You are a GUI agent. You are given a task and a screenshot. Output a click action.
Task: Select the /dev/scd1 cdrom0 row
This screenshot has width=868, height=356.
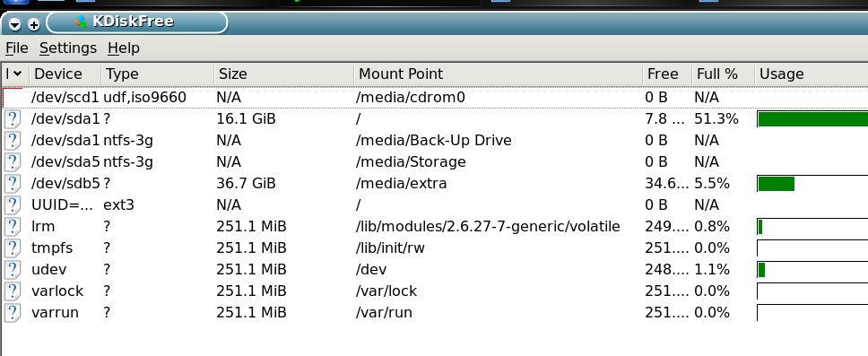pos(435,98)
